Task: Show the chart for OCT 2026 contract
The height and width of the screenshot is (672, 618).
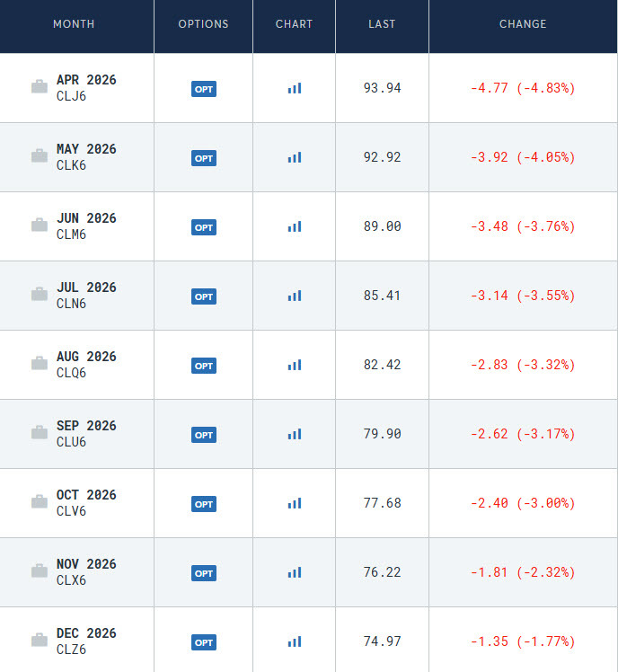Action: click(295, 503)
